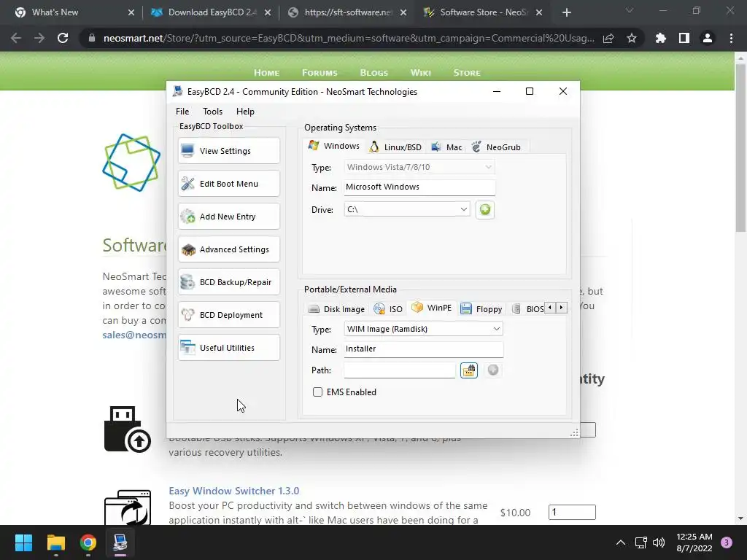Click the Microsoft Windows name field
This screenshot has height=560, width=747.
[419, 187]
